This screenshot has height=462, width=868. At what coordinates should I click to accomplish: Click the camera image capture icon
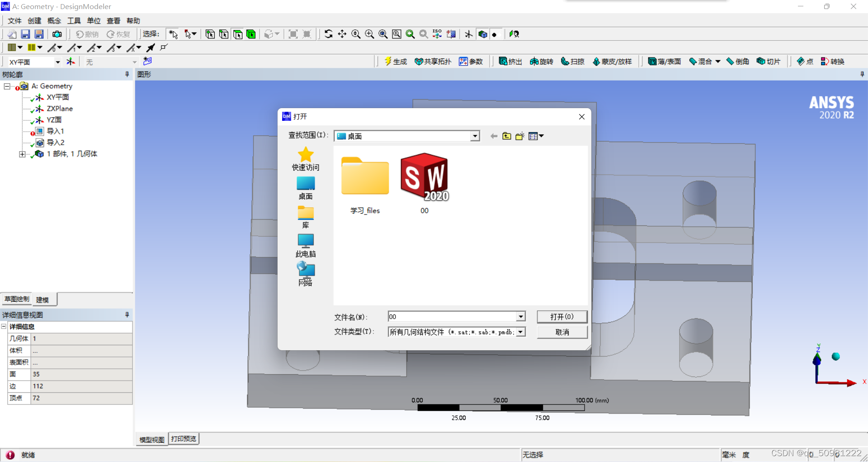pyautogui.click(x=57, y=34)
